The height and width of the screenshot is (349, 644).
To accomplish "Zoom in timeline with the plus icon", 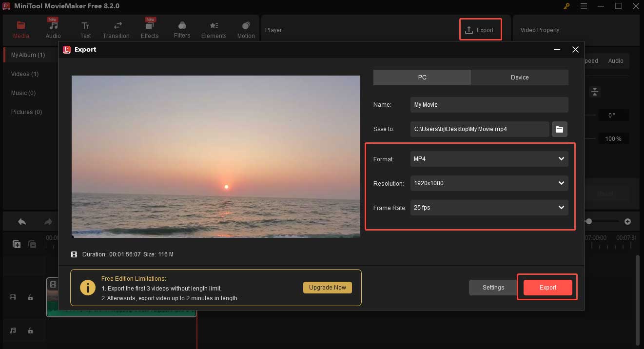I will (x=627, y=221).
